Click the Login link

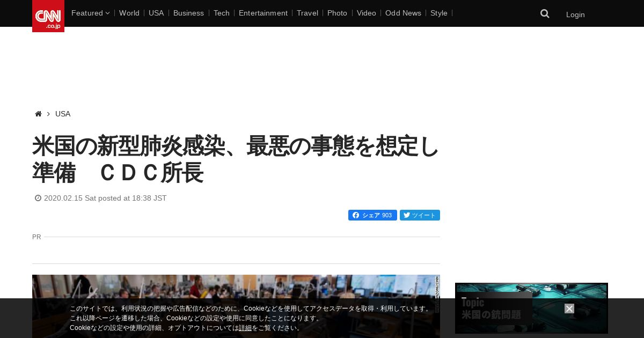coord(575,14)
